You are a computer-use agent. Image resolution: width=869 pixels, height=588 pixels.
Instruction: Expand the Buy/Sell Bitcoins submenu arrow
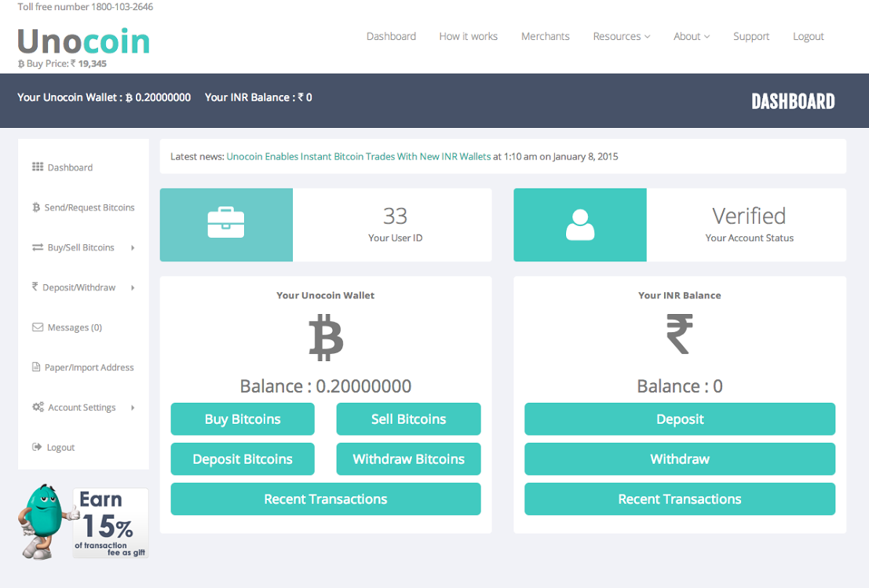pyautogui.click(x=133, y=248)
